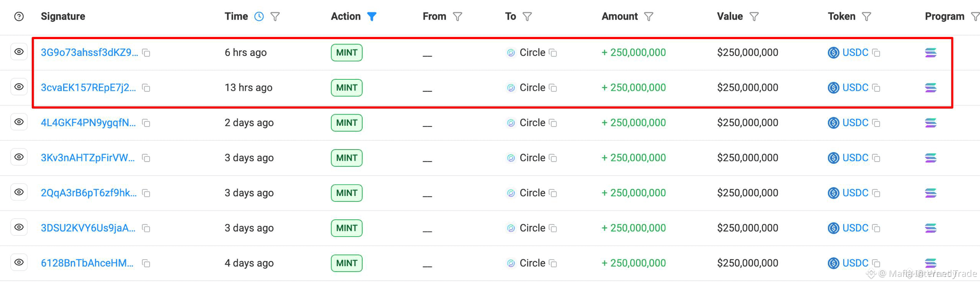Viewport: 980px width, 283px height.
Task: Copy Circle address in first row
Action: click(x=553, y=53)
